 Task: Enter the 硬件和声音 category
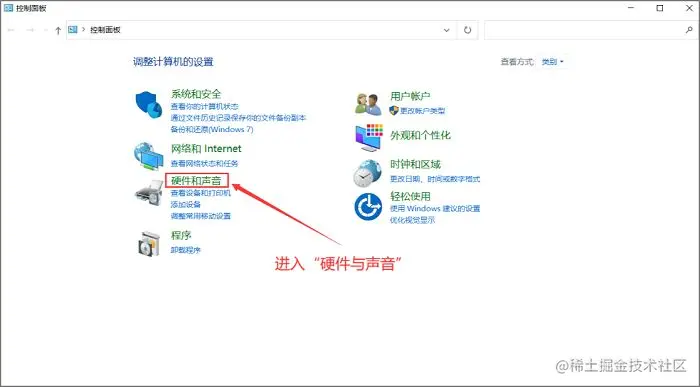(196, 181)
